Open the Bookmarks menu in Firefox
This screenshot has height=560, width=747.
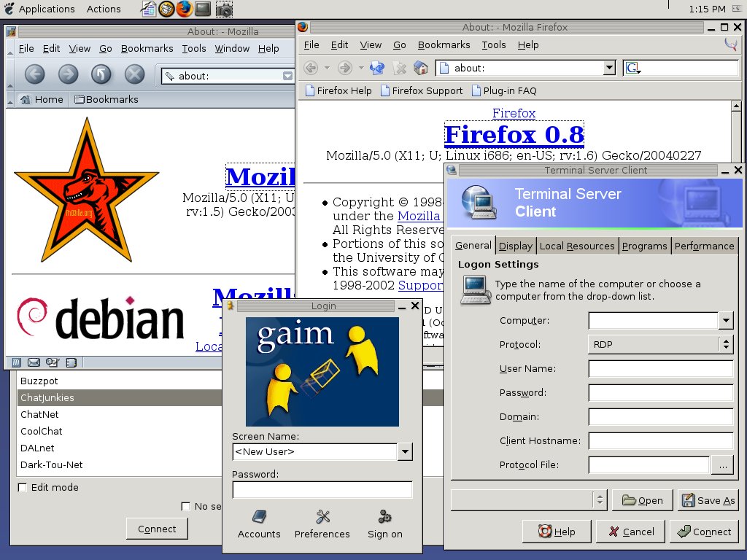pyautogui.click(x=441, y=44)
